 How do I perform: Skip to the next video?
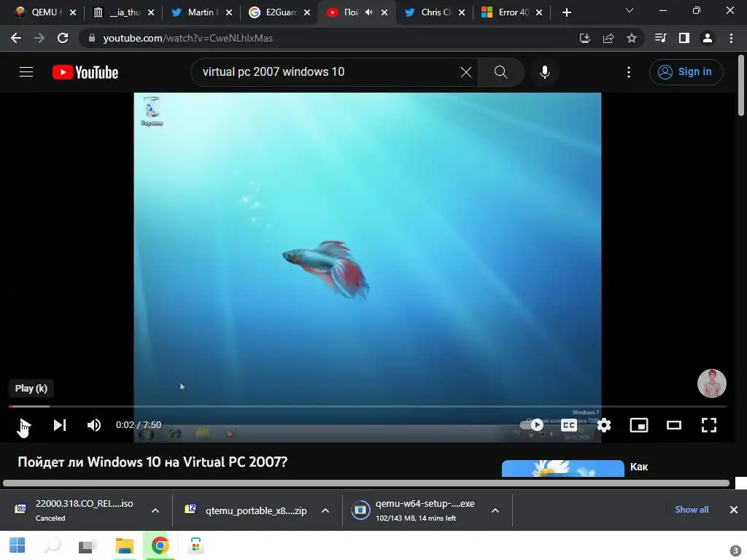(60, 425)
